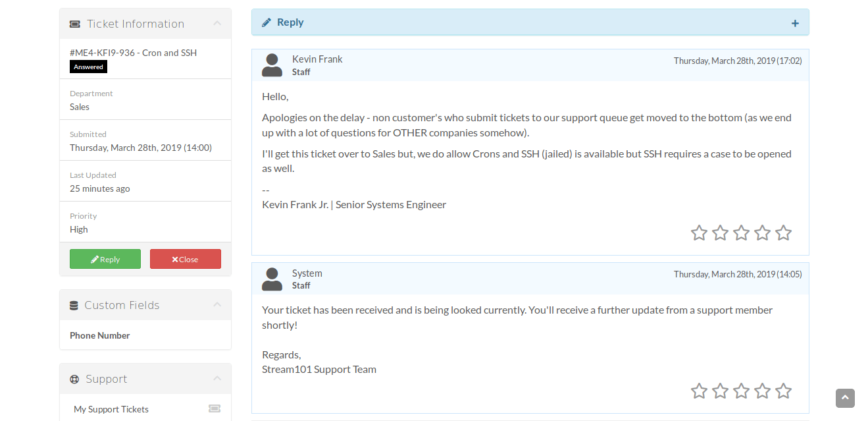Click the database icon beside Custom Fields

(x=74, y=306)
